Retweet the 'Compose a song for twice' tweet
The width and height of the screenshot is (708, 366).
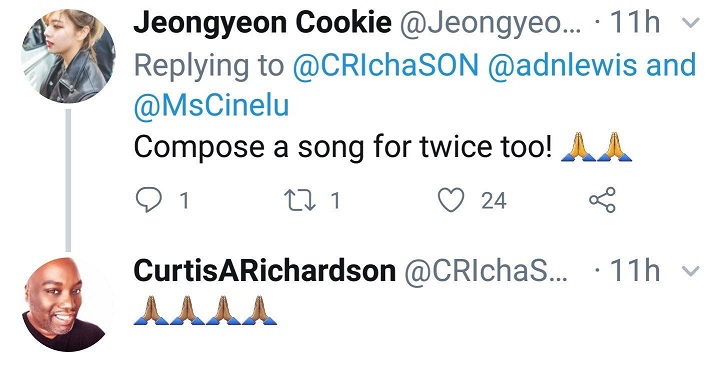[300, 200]
